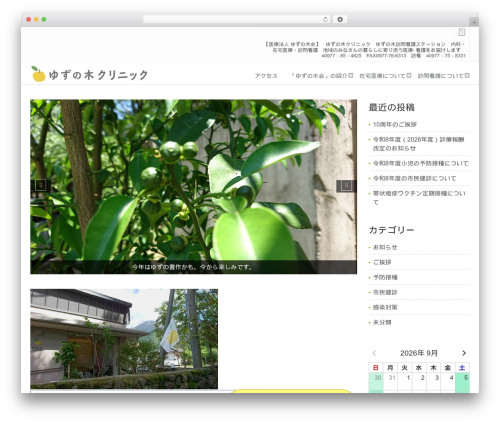Expand 在宅医療について submenu arrow
Viewport: 500px width, 423px height.
(x=409, y=76)
